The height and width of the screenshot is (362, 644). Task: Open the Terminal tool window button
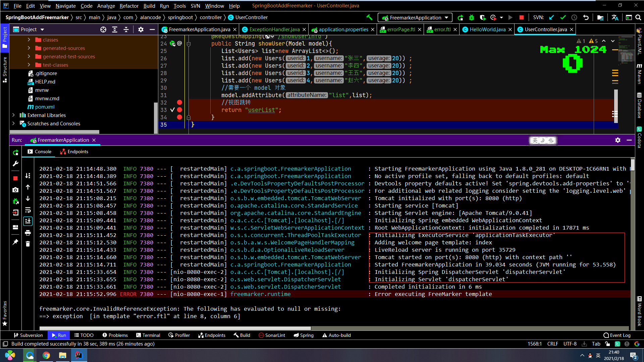[148, 335]
